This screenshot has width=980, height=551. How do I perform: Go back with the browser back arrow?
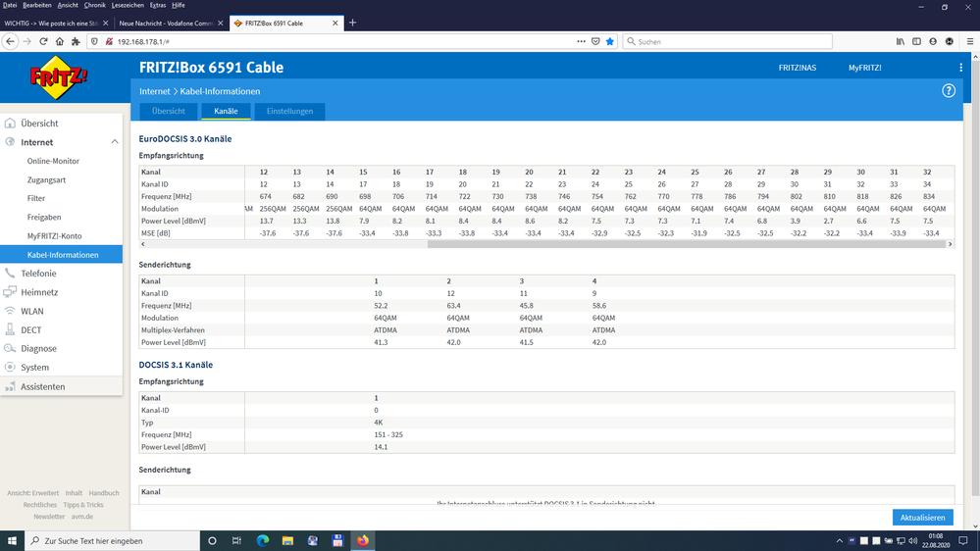click(x=10, y=41)
